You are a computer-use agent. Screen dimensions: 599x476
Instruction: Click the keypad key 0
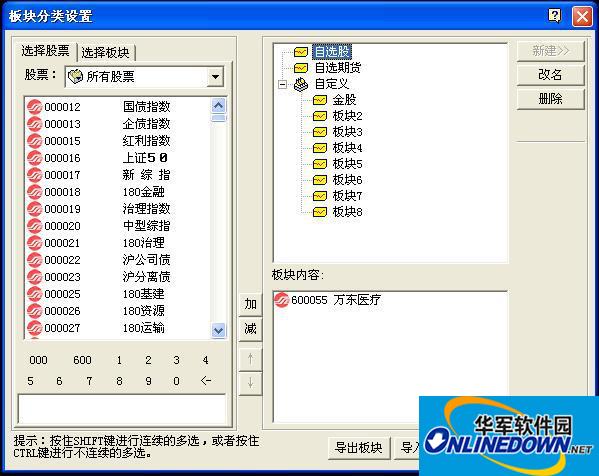(x=176, y=381)
